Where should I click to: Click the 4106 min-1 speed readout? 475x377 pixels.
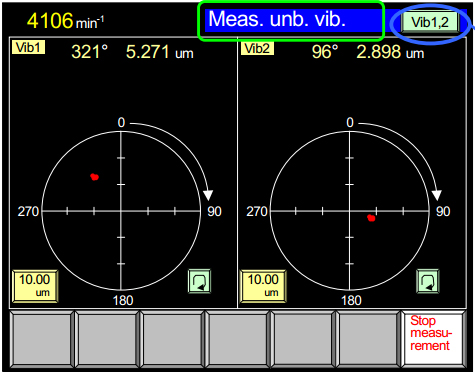[65, 21]
